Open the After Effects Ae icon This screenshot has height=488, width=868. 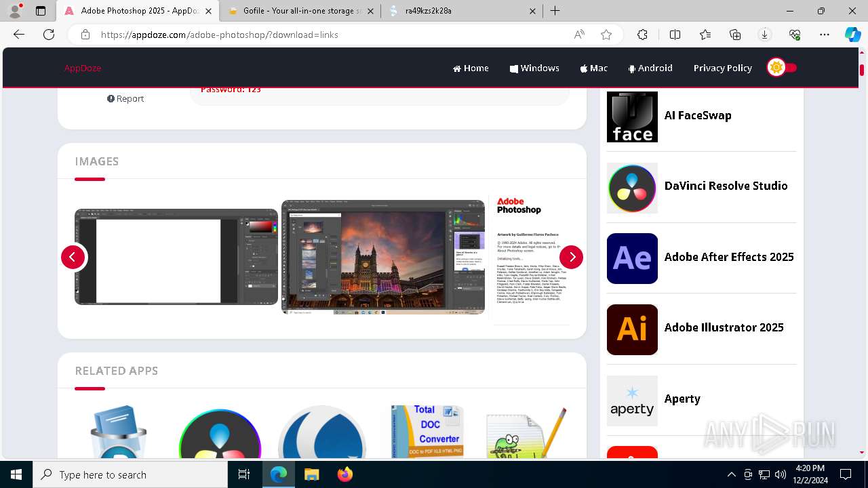pos(632,258)
